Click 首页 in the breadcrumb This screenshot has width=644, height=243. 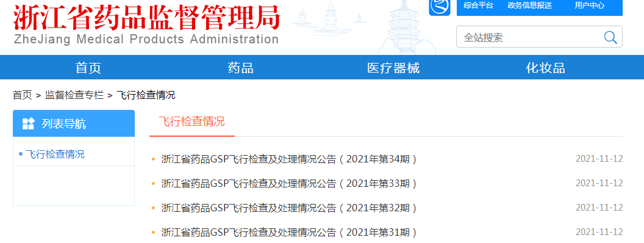pos(23,95)
